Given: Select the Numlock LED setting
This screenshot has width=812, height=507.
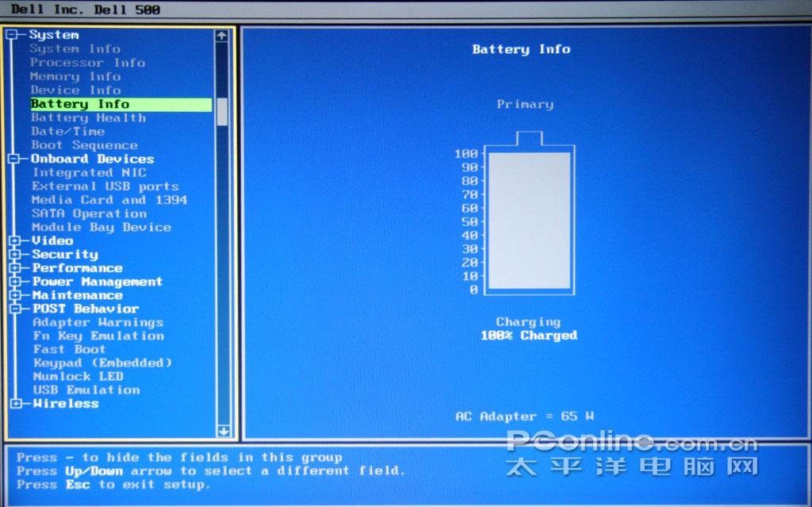Looking at the screenshot, I should pyautogui.click(x=78, y=376).
